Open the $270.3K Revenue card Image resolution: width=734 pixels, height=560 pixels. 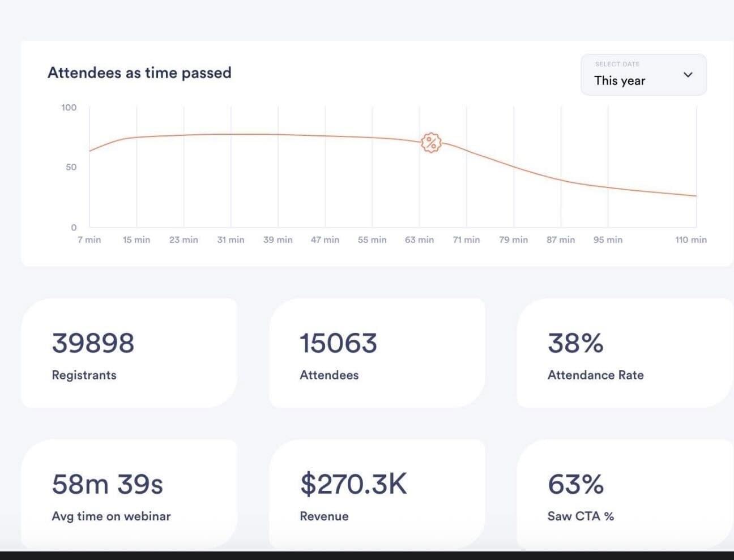pos(377,494)
